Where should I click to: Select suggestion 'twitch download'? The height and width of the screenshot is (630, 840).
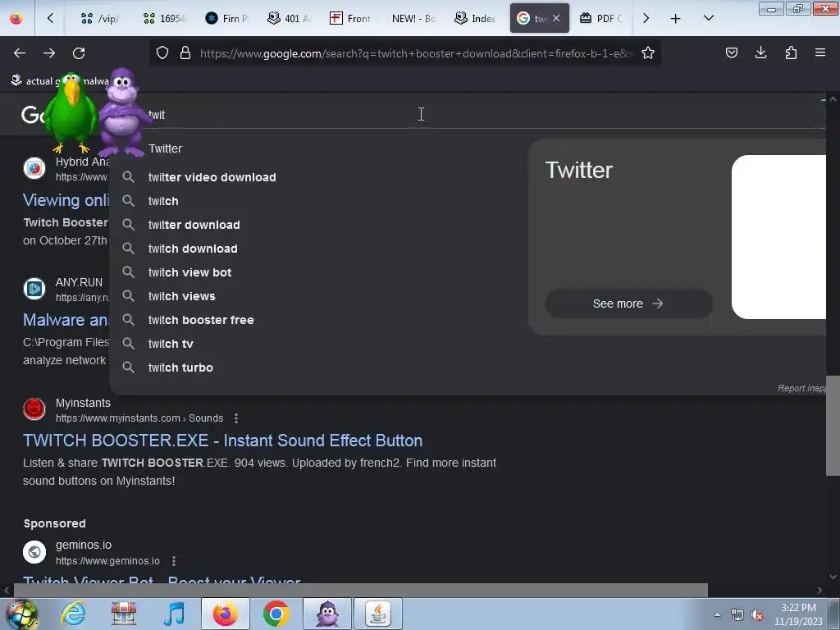point(193,249)
